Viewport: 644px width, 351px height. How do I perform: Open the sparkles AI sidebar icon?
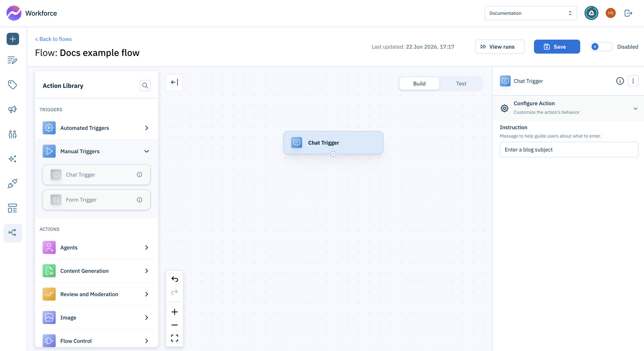(x=13, y=159)
